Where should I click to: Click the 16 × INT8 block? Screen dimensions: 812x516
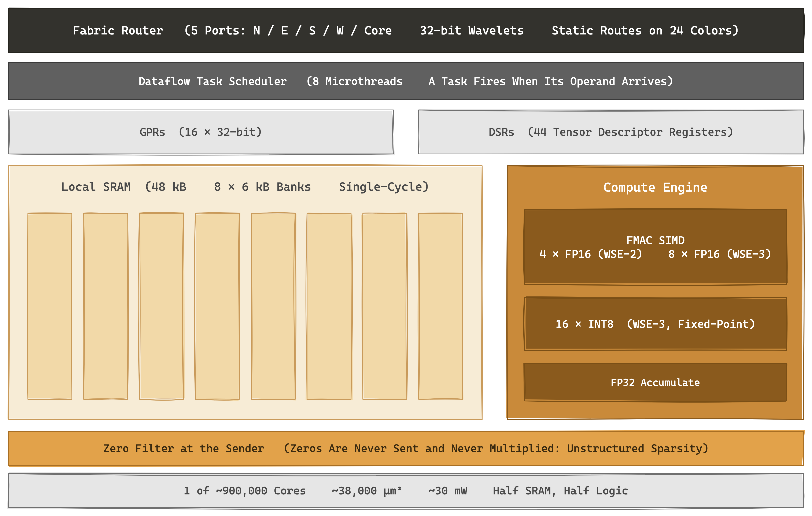tap(655, 324)
